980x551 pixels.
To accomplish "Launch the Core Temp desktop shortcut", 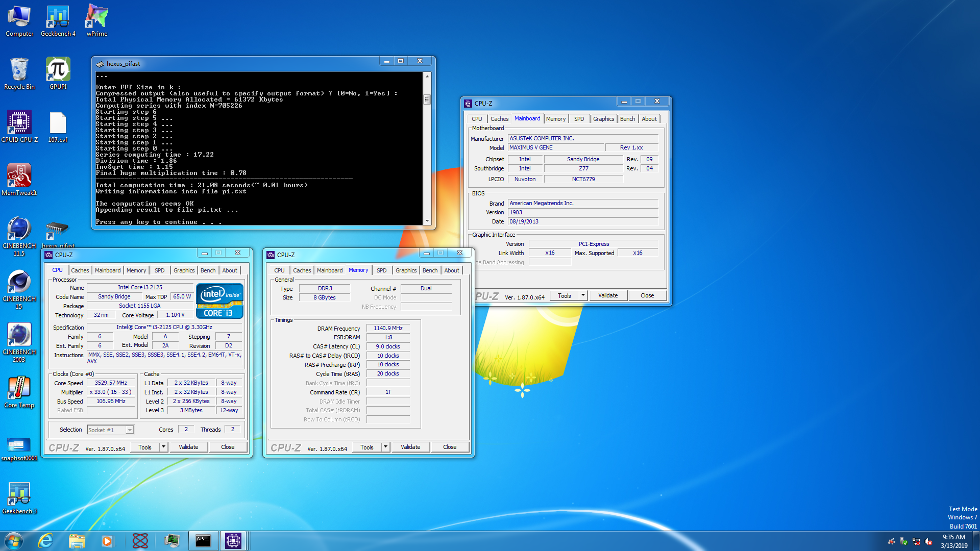I will [x=19, y=392].
